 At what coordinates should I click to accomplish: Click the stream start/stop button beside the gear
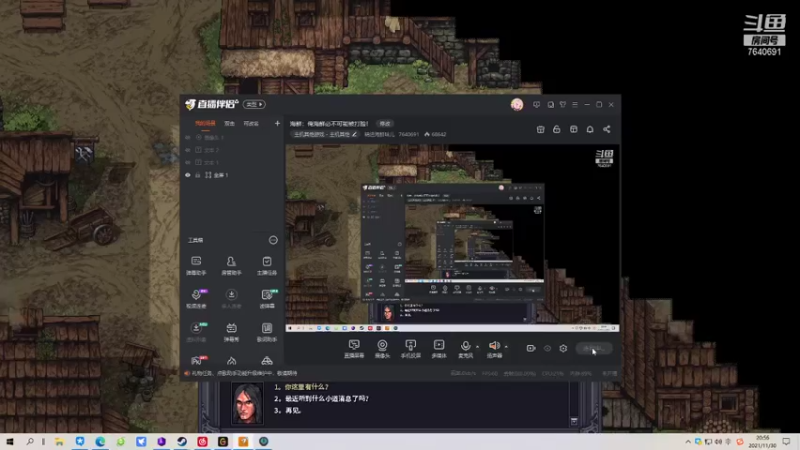pyautogui.click(x=594, y=348)
